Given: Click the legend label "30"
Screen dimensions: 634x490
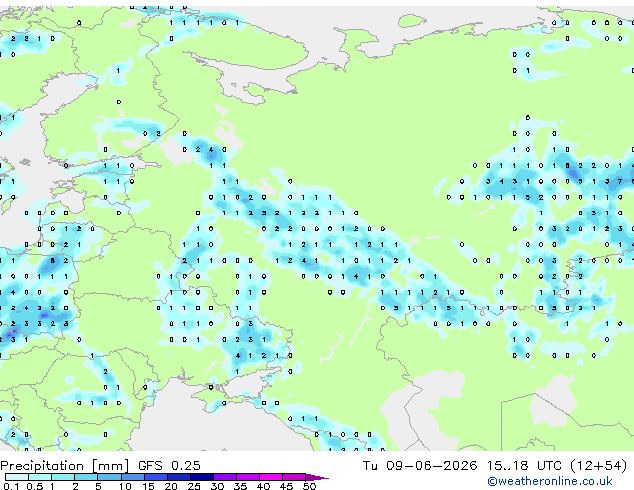Looking at the screenshot, I should tap(217, 486).
